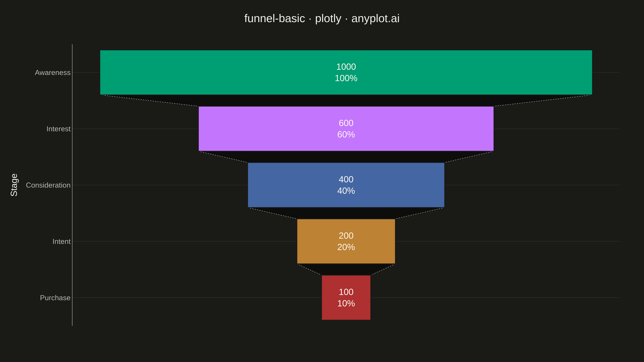
Task: Click the green Awareness funnel bar
Action: tap(346, 72)
